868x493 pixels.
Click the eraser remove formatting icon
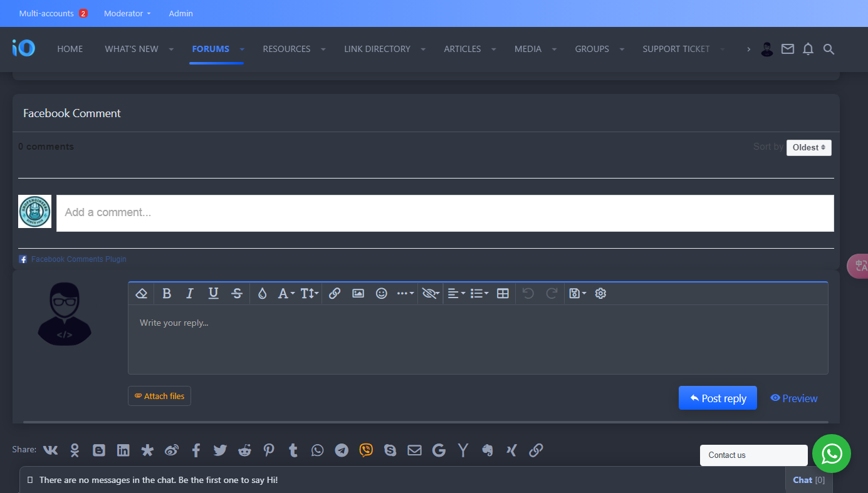click(x=141, y=293)
